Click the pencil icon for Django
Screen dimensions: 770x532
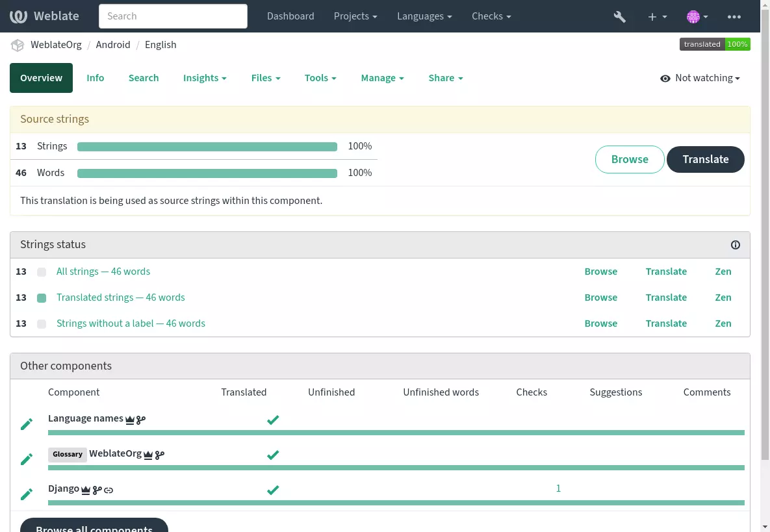(x=27, y=494)
